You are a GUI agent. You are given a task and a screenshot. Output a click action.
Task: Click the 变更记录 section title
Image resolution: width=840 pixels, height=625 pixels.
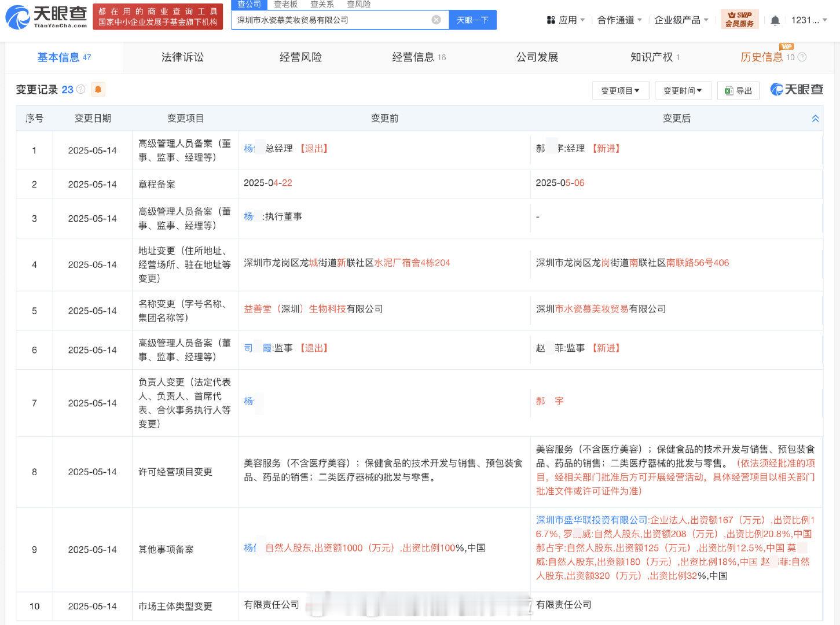(37, 90)
